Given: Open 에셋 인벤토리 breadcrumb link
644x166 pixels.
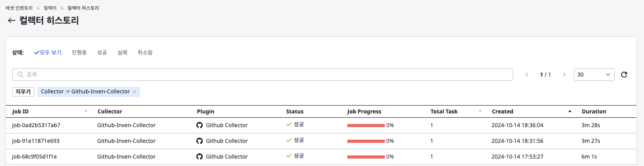Looking at the screenshot, I should [19, 8].
